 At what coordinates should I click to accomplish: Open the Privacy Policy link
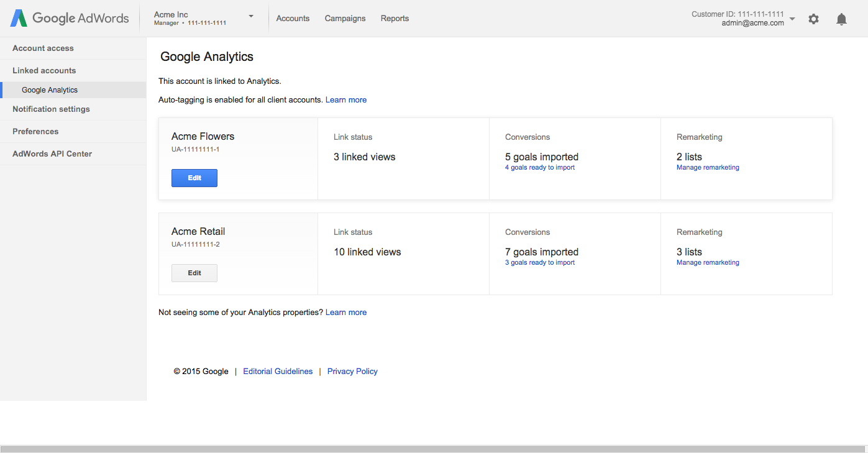(352, 372)
